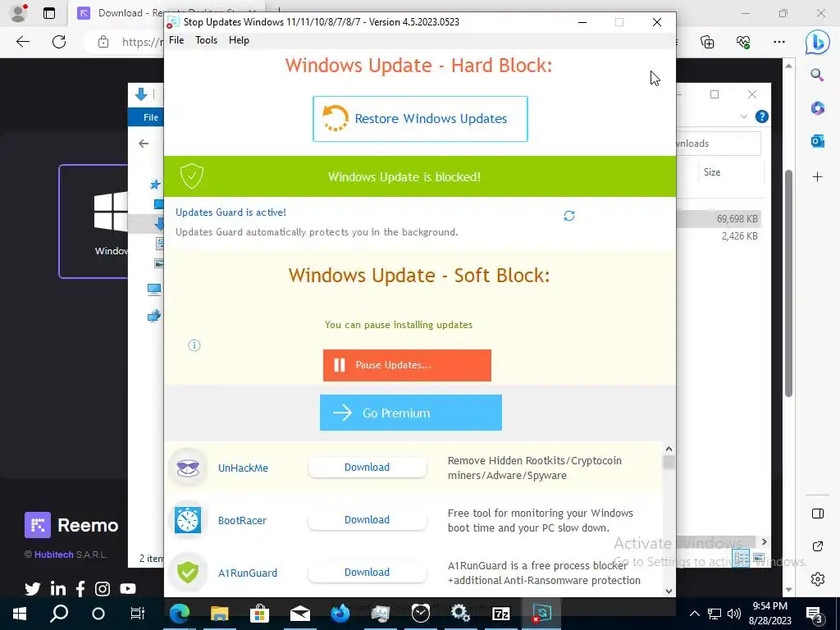Open Windows taskbar search
This screenshot has width=840, height=630.
(59, 613)
